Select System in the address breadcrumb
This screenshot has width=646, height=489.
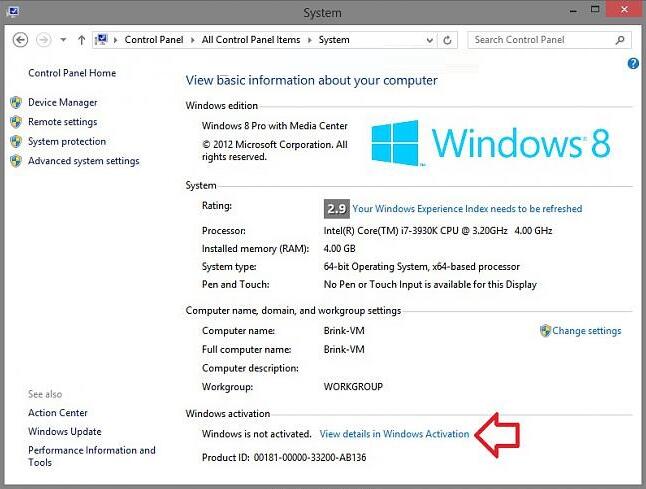[334, 40]
